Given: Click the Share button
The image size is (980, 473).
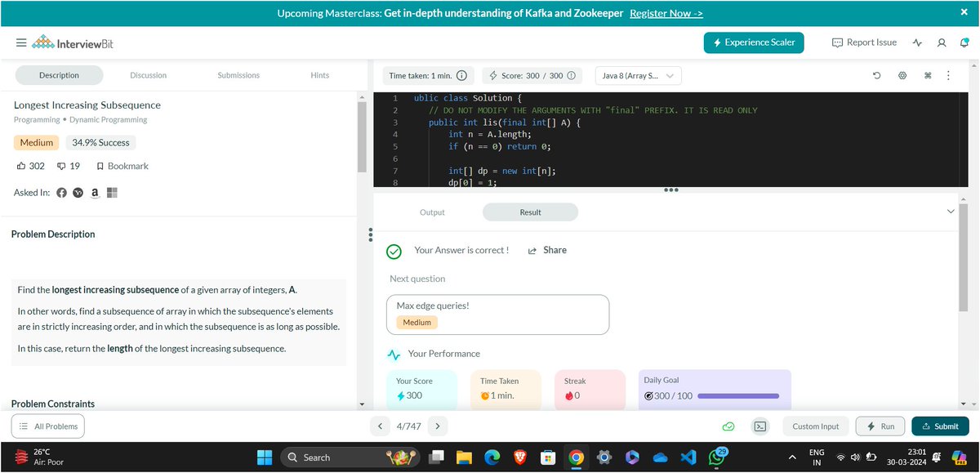Looking at the screenshot, I should pos(547,250).
